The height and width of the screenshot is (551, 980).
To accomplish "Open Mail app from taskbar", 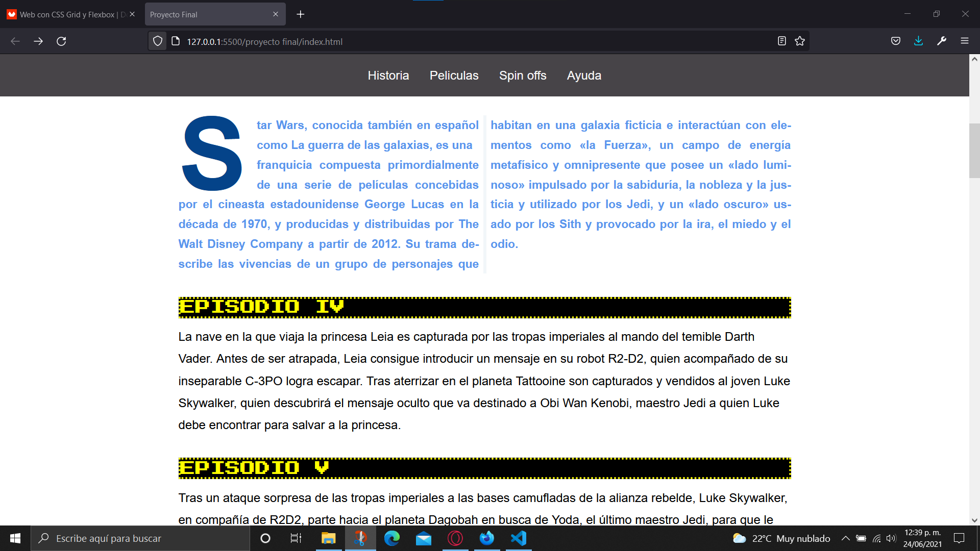I will tap(424, 538).
